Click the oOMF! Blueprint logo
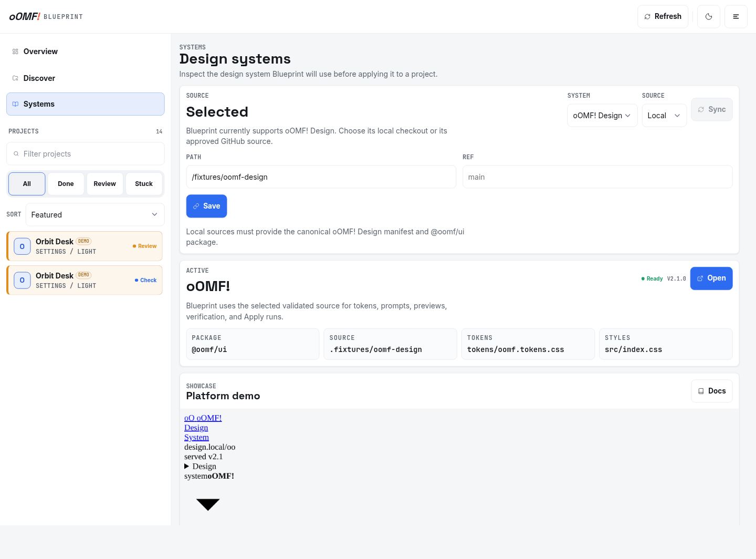The height and width of the screenshot is (559, 756). click(x=46, y=17)
